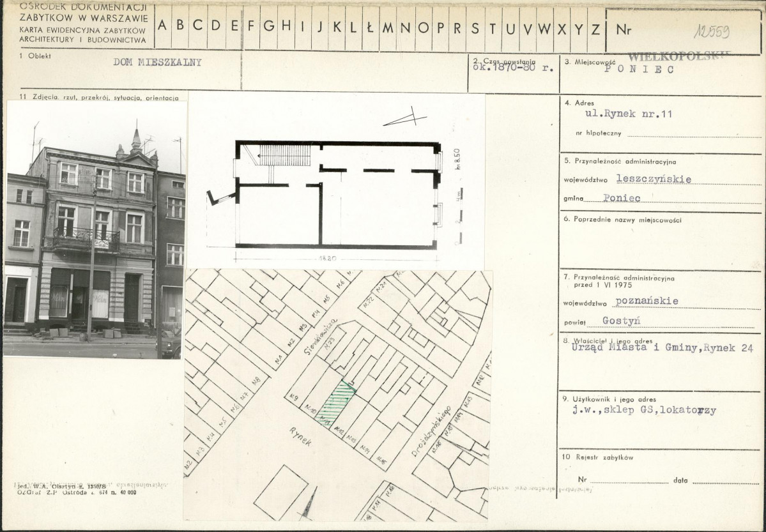Click the green hatched plot on map
The image size is (766, 532).
(336, 403)
